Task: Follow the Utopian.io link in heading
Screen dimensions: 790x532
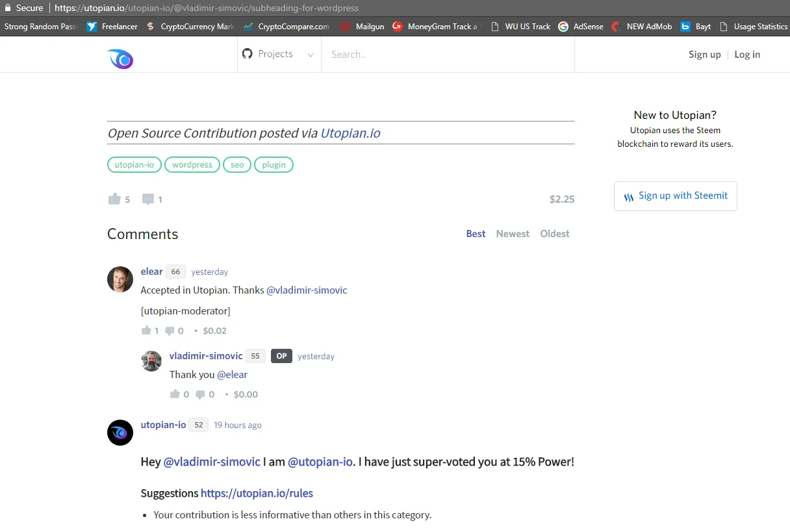Action: pyautogui.click(x=350, y=133)
